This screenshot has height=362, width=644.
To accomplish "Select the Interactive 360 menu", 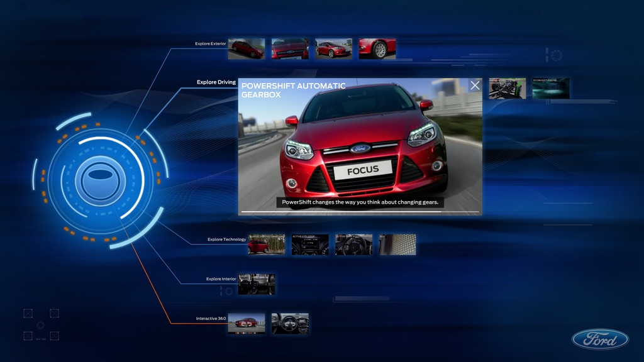I will (211, 319).
